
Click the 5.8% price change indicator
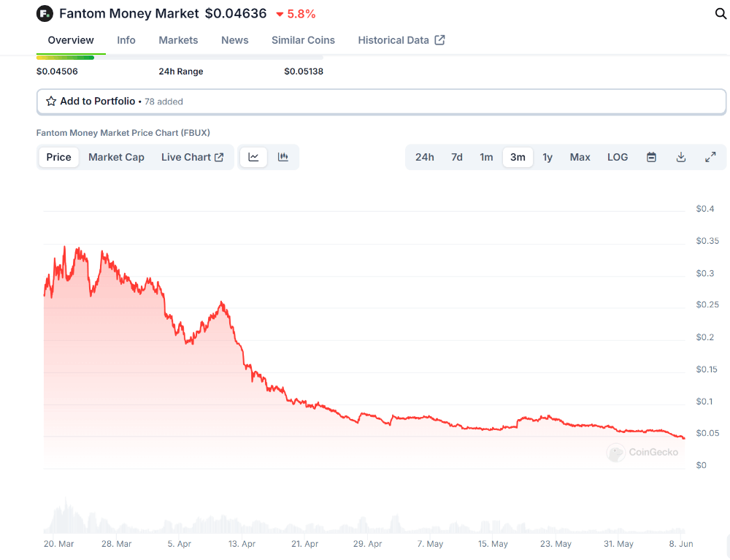coord(296,14)
